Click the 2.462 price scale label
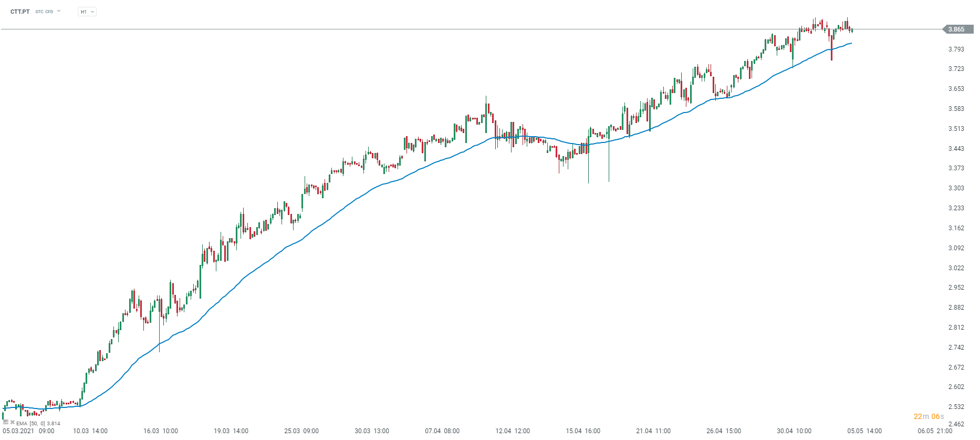 point(956,424)
